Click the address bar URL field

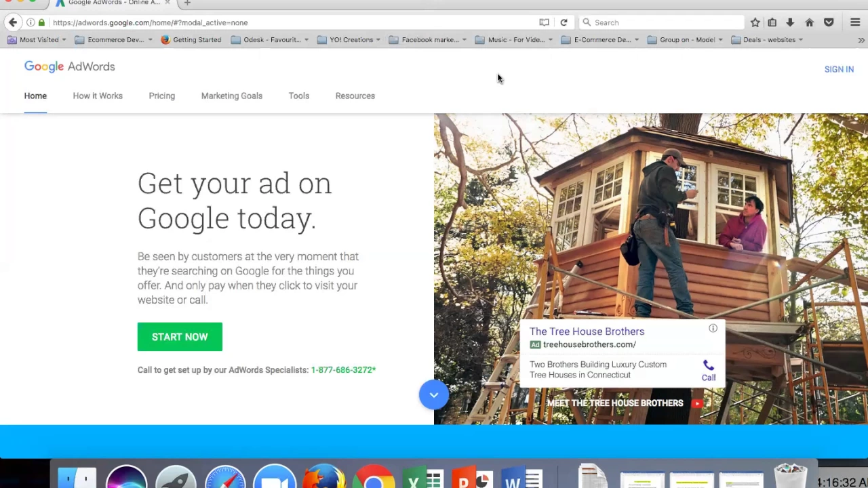[292, 22]
